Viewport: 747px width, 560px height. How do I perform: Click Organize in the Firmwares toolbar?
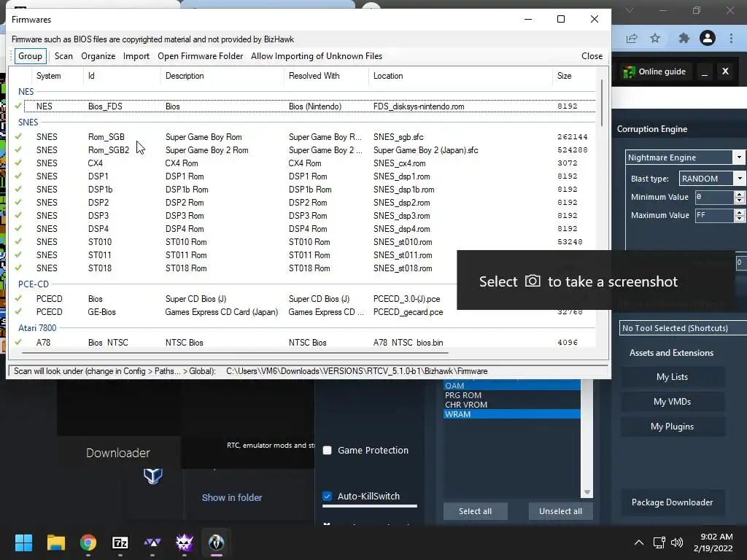98,56
